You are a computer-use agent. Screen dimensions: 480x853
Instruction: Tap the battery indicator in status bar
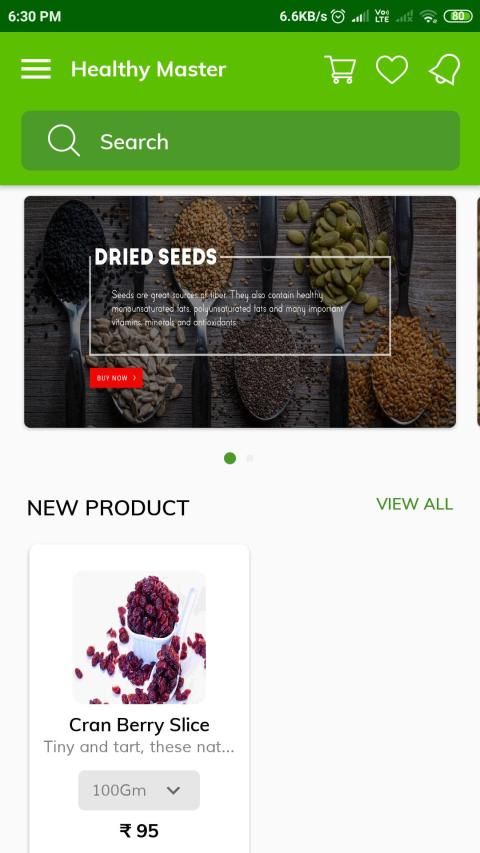point(458,16)
